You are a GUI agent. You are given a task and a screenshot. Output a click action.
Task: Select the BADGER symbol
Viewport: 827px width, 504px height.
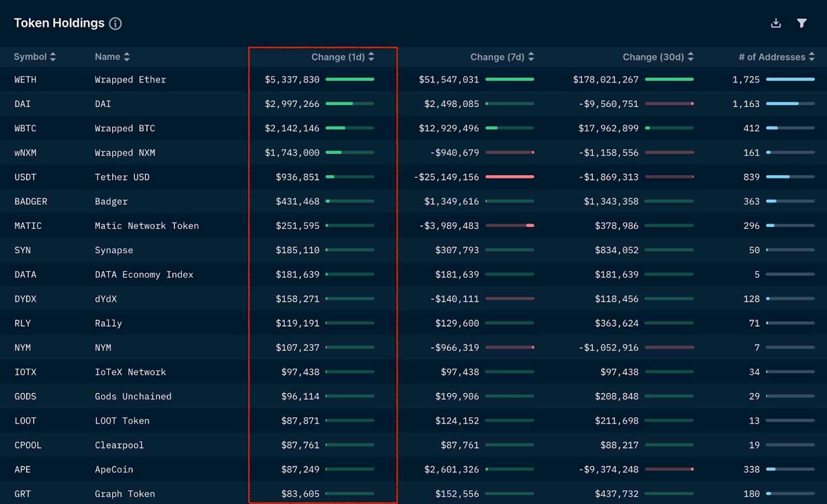30,201
